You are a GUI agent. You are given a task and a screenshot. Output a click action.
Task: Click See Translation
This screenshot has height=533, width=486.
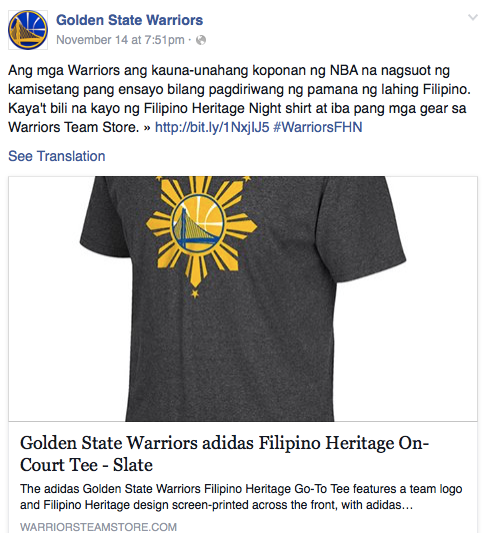click(57, 156)
